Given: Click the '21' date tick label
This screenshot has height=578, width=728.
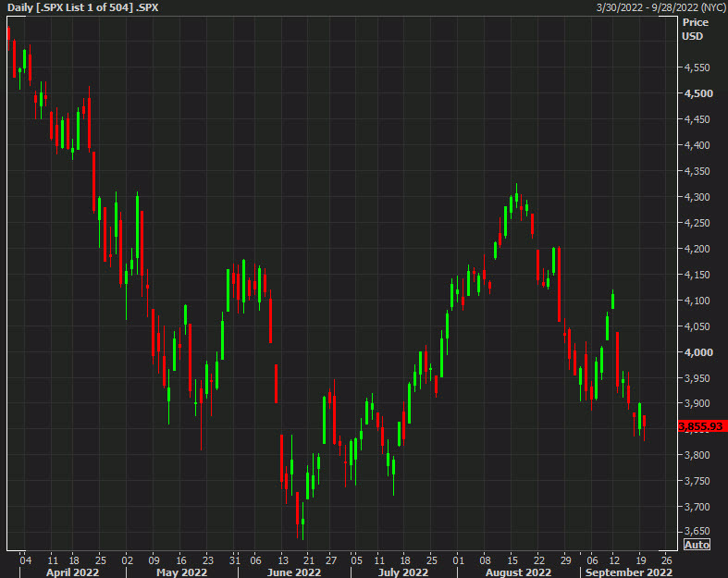Looking at the screenshot, I should pos(309,560).
